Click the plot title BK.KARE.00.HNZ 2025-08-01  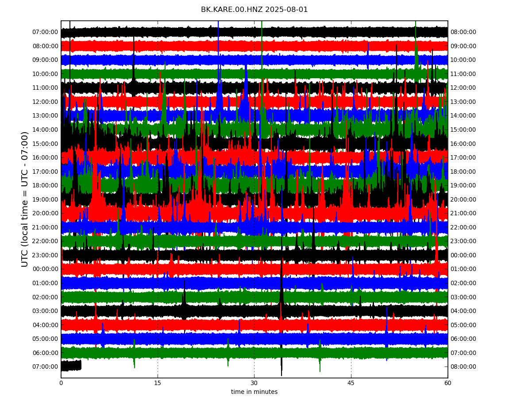pyautogui.click(x=254, y=10)
